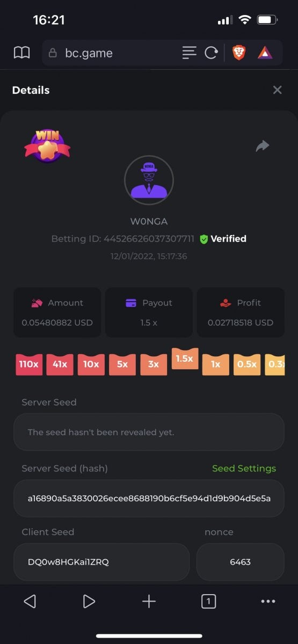This screenshot has height=644, width=298.
Task: Select the 1.5x multiplier chip
Action: click(184, 358)
